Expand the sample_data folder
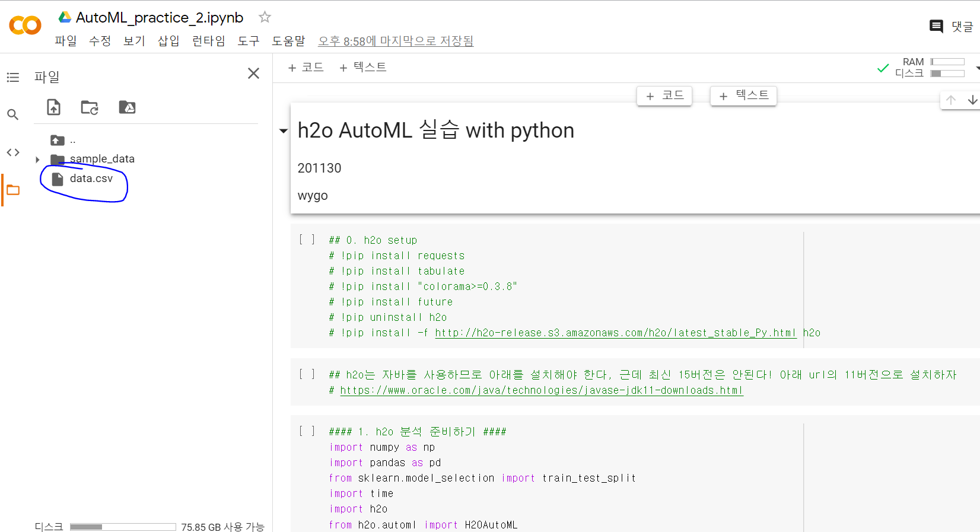This screenshot has width=980, height=532. [37, 160]
